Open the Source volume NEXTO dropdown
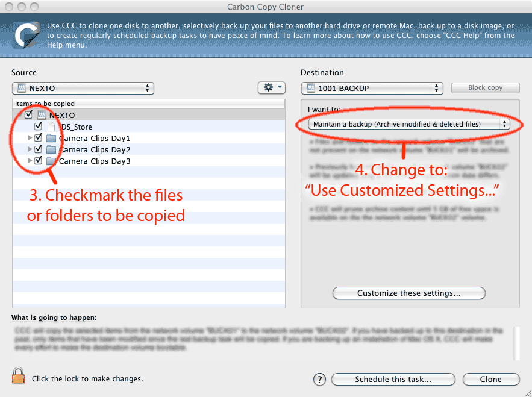Image resolution: width=532 pixels, height=397 pixels. [83, 88]
